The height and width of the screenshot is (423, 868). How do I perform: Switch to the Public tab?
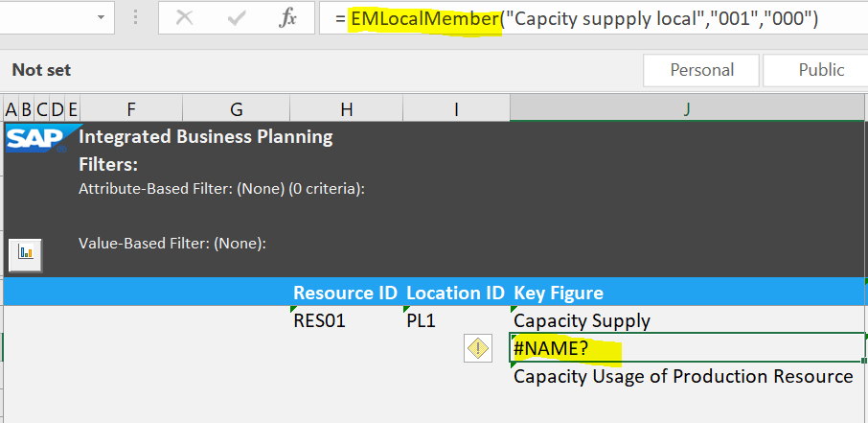tap(821, 70)
